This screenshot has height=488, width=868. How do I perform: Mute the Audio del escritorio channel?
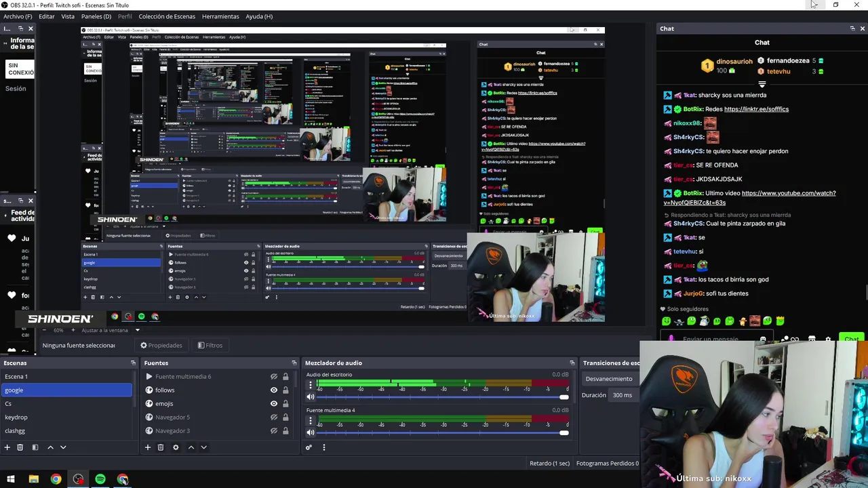[x=311, y=397]
